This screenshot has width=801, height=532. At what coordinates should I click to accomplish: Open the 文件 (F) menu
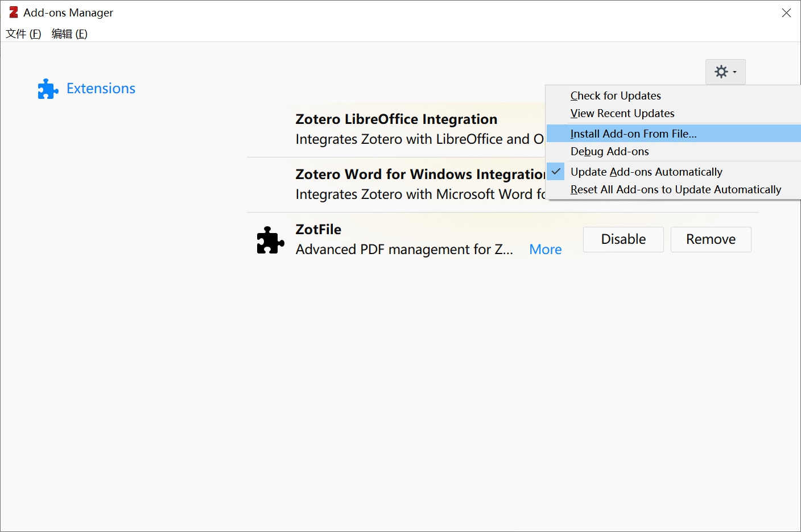[23, 34]
